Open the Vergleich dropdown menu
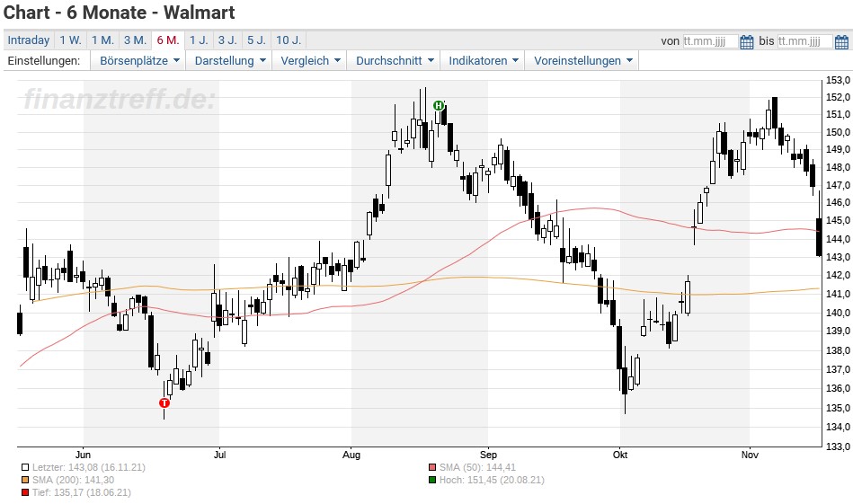This screenshot has width=853, height=504. click(310, 60)
